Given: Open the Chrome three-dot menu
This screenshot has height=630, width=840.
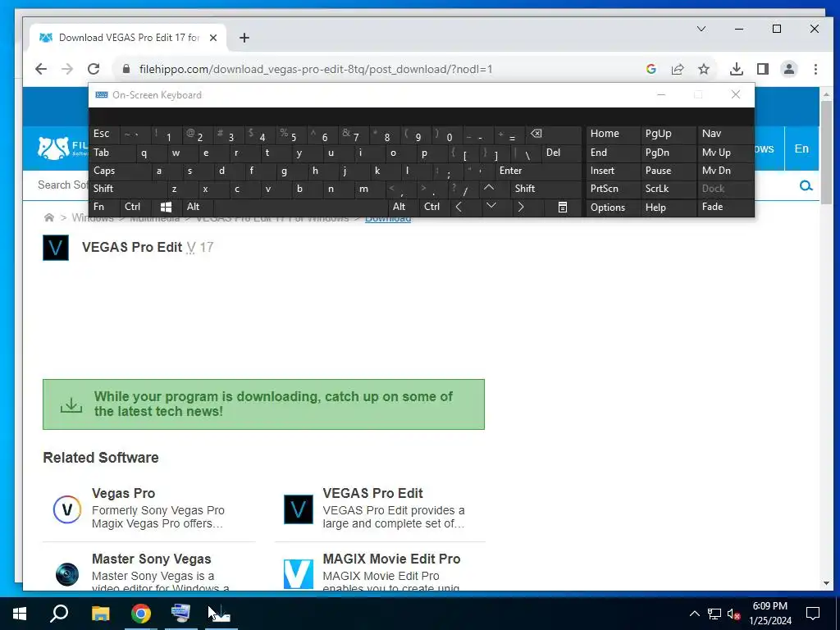Looking at the screenshot, I should pyautogui.click(x=815, y=69).
